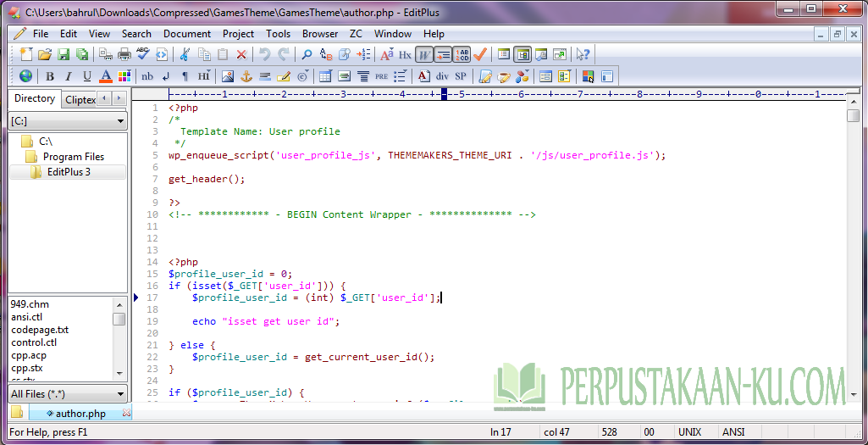Viewport: 868px width, 445px height.
Task: Switch to the Cliptext tab
Action: tap(80, 100)
